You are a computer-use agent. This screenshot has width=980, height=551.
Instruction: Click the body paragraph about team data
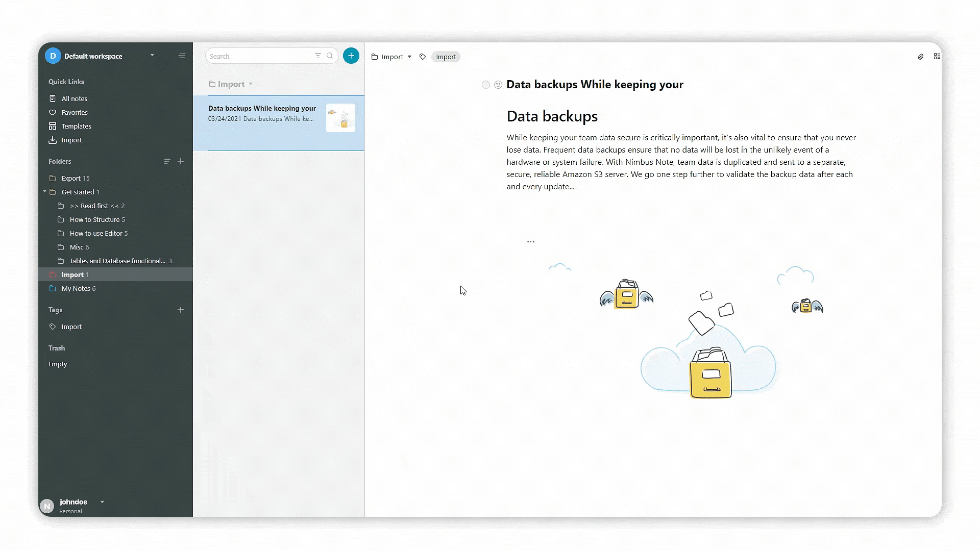click(681, 162)
